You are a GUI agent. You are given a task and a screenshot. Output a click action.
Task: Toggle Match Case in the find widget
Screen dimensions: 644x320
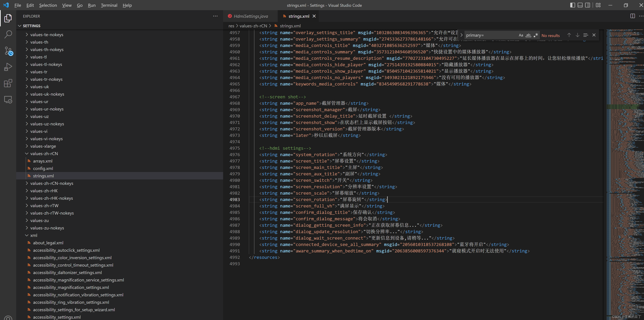click(521, 35)
